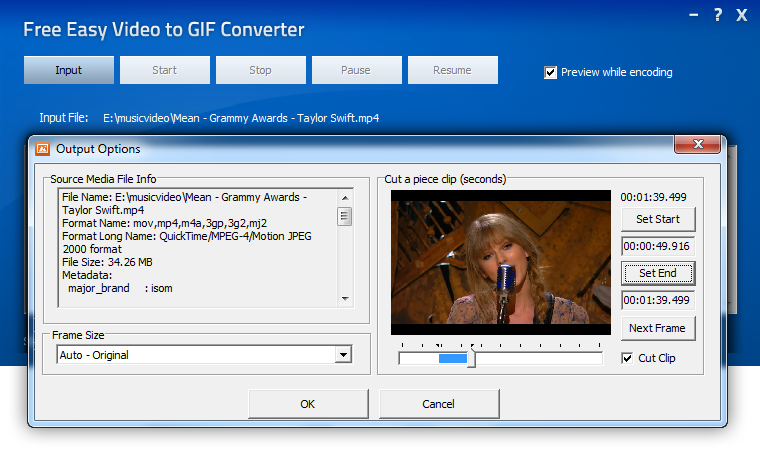Screen dimensions: 760x450
Task: Click the Set End button
Action: [x=658, y=273]
